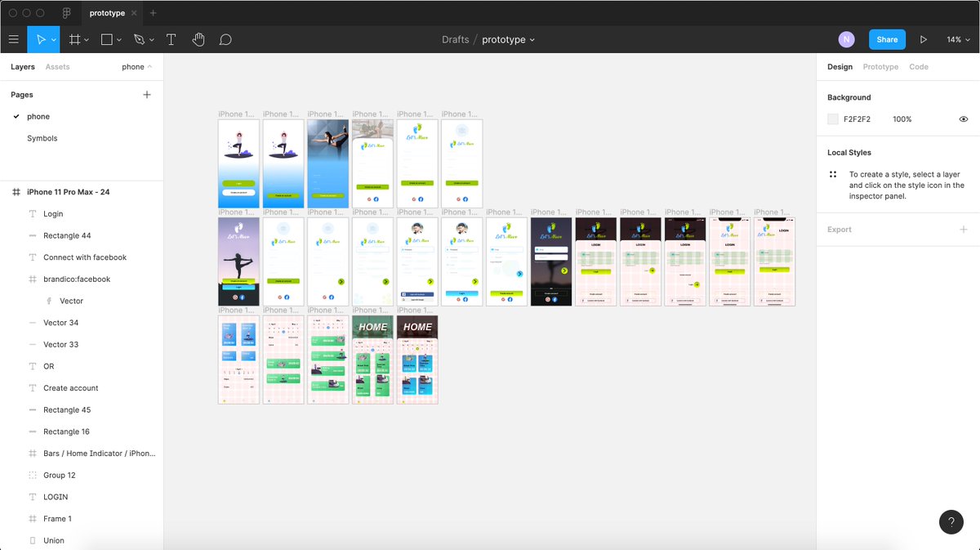Image resolution: width=980 pixels, height=550 pixels.
Task: Select the OR text layer
Action: click(x=49, y=366)
